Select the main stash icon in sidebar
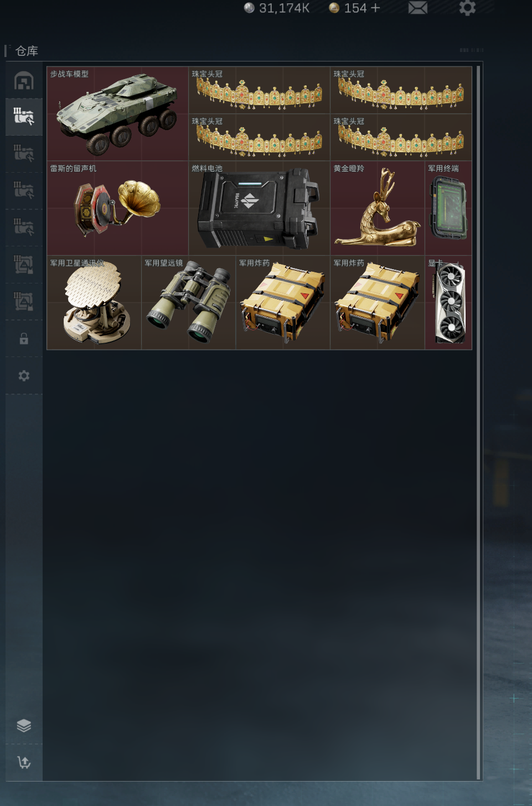The height and width of the screenshot is (806, 532). 24,81
